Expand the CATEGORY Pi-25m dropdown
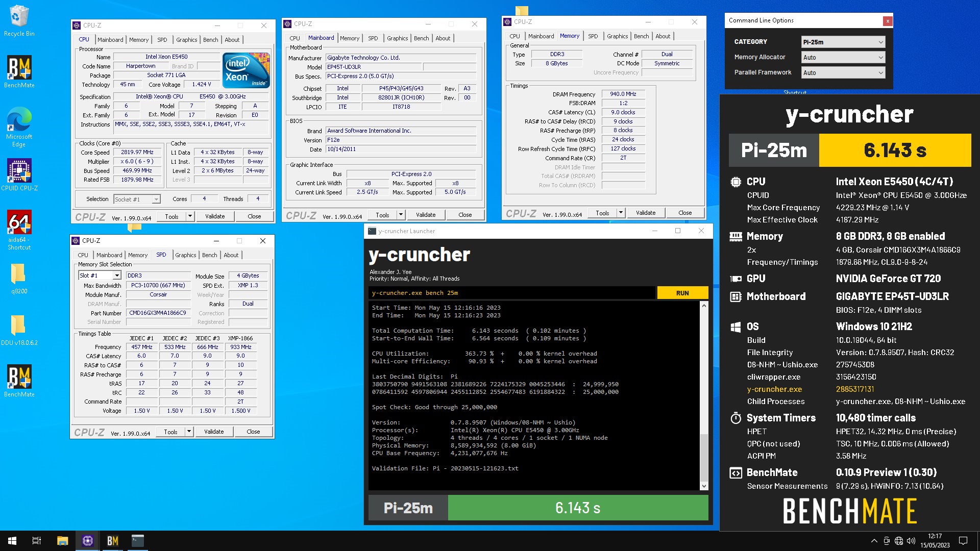980x551 pixels. pyautogui.click(x=843, y=42)
